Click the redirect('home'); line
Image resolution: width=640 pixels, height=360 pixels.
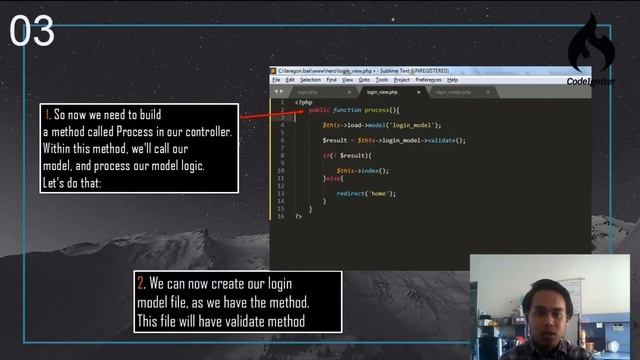(x=366, y=194)
